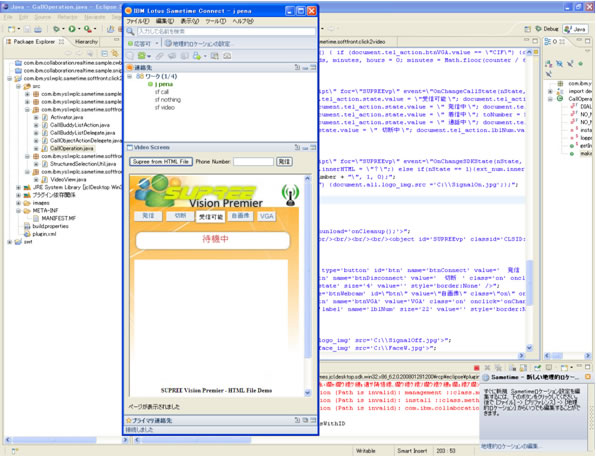The image size is (596, 459).
Task: Click Link with Editor icon in Package Explorer
Action: pyautogui.click(x=114, y=53)
